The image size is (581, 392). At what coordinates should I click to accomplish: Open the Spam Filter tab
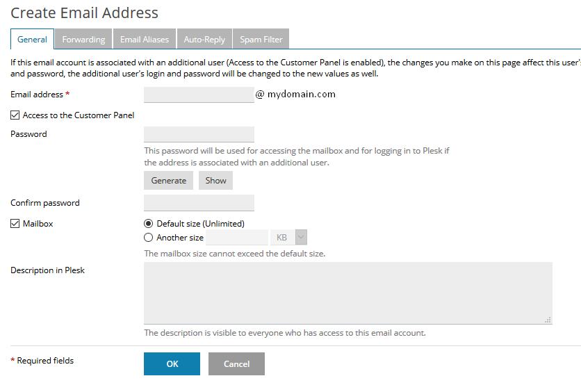pyautogui.click(x=261, y=39)
